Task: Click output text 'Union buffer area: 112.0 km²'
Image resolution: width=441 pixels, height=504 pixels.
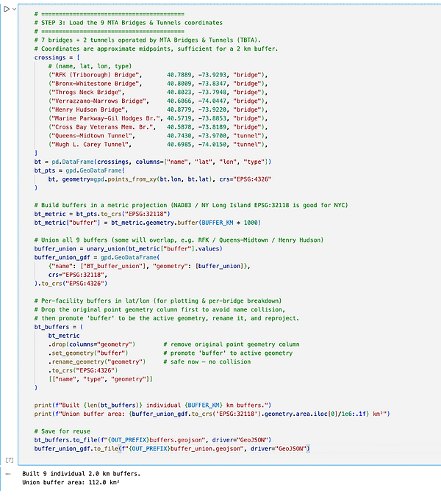Action: pos(71,482)
